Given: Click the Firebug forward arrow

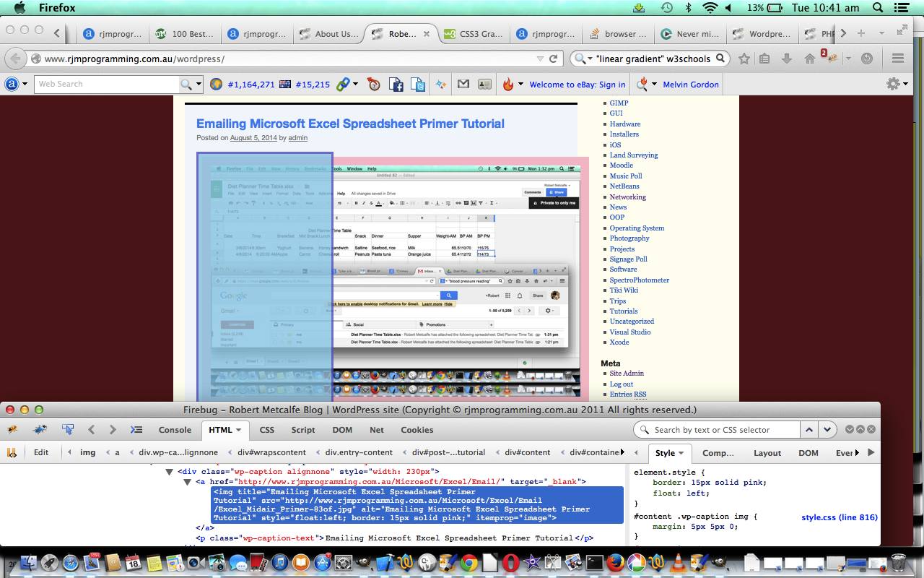Looking at the screenshot, I should click(x=113, y=429).
